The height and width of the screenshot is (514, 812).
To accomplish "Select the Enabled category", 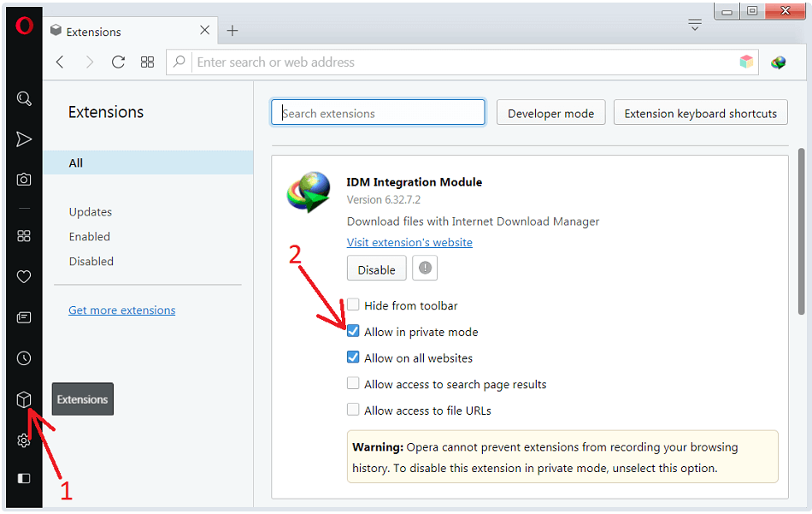I will (90, 237).
